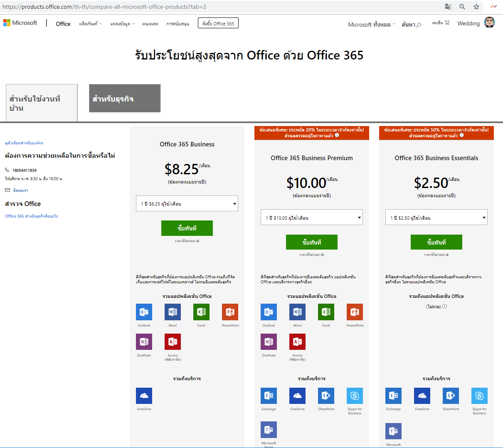This screenshot has width=503, height=448.
Task: Open the ดูตัวเลือกสำหรับองค์กร link
Action: click(x=24, y=143)
